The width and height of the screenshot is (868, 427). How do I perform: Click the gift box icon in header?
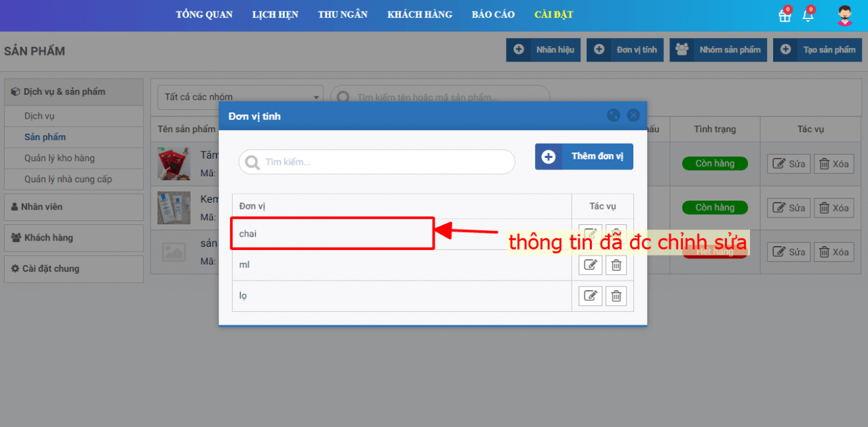[785, 16]
